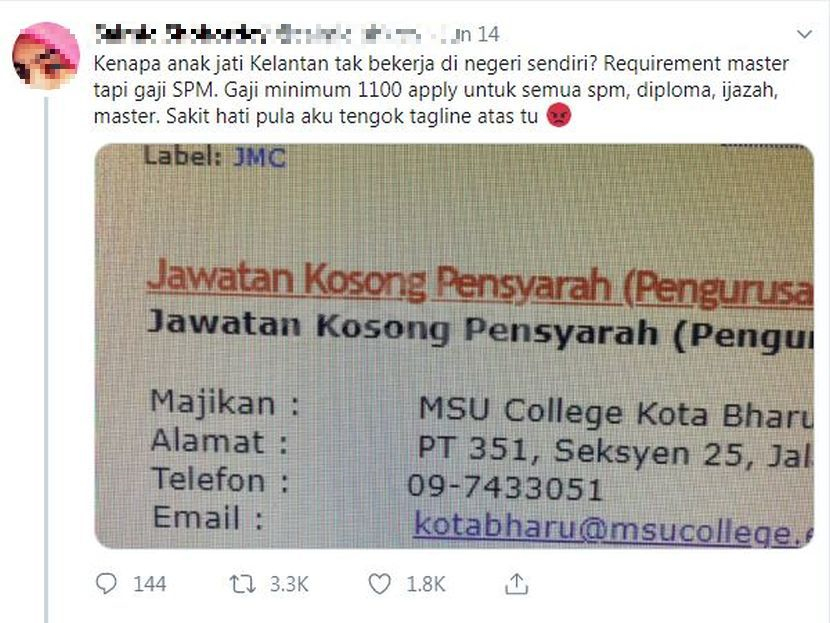830x623 pixels.
Task: Click the 3.3K retweets count
Action: click(289, 584)
